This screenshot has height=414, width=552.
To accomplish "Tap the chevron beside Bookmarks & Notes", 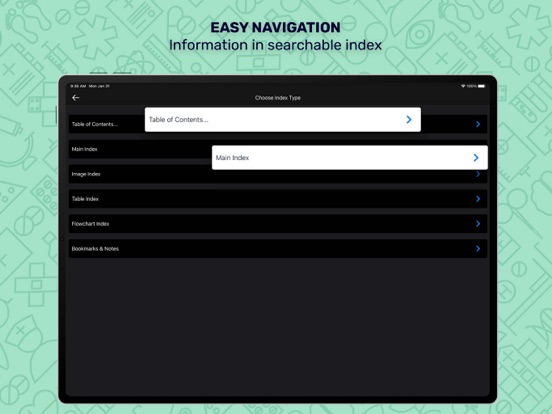I will (478, 249).
